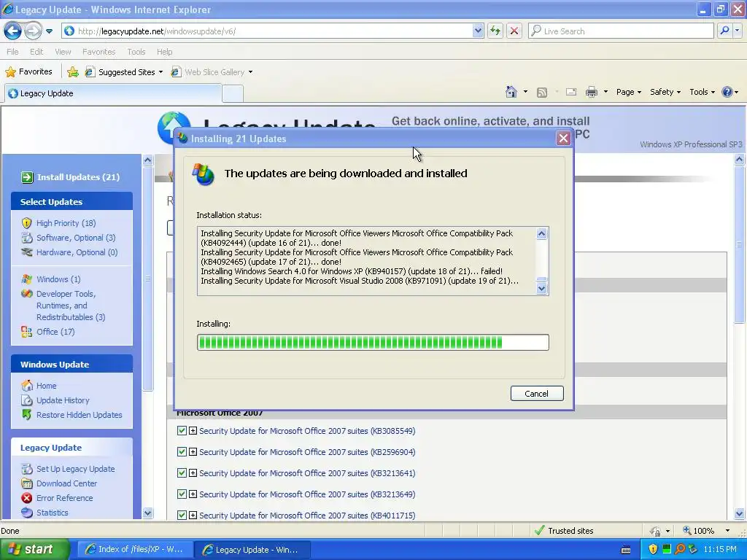The image size is (747, 560).
Task: Uncheck the KB3213641 update checkbox
Action: [x=182, y=472]
